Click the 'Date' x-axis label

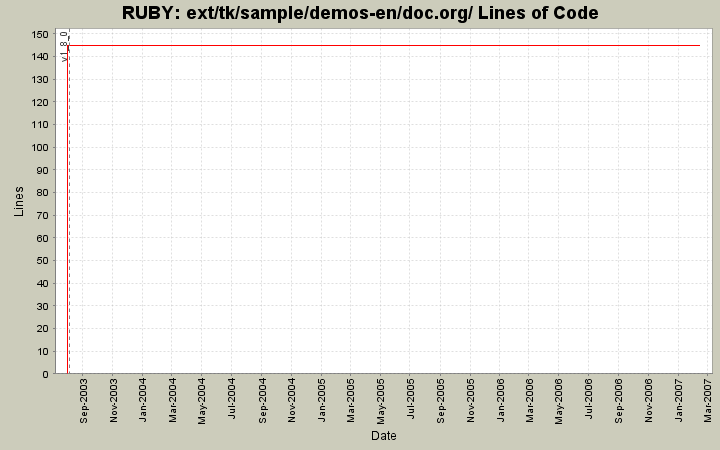pos(383,436)
